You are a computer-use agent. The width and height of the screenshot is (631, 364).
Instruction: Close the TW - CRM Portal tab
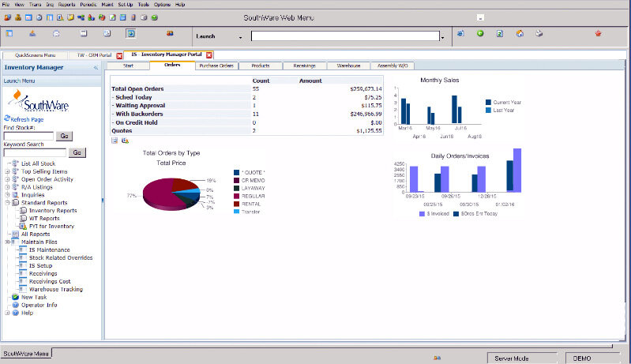[x=119, y=55]
